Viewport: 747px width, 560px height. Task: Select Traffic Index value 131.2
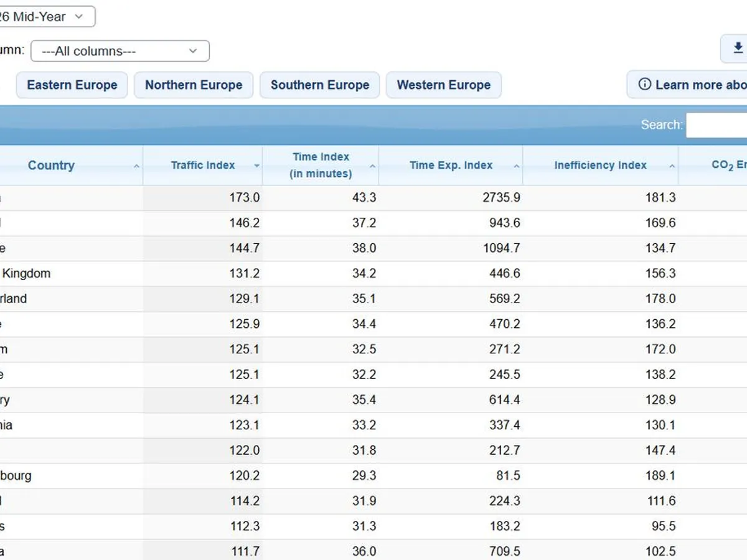click(244, 274)
